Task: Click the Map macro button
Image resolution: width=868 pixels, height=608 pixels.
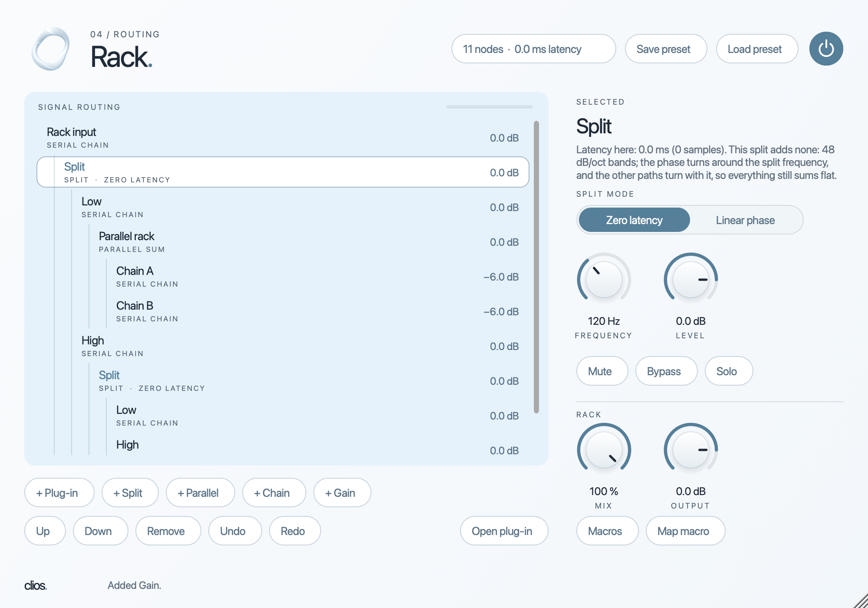Action: point(685,531)
